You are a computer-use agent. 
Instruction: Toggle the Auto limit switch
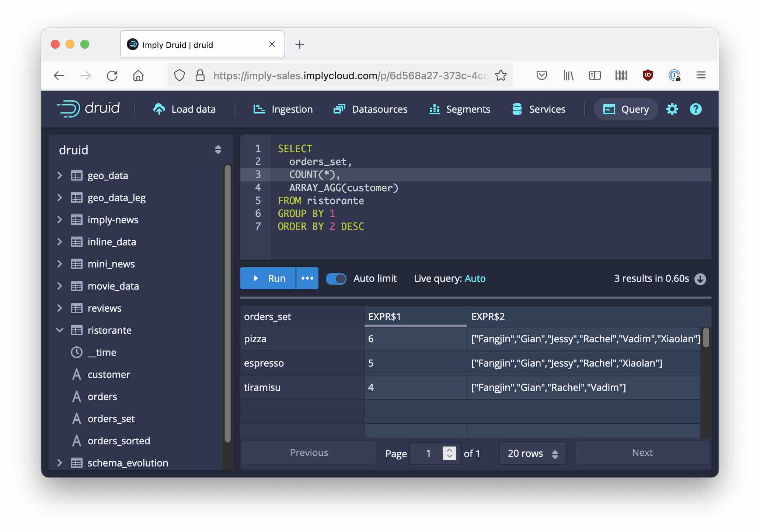click(336, 279)
